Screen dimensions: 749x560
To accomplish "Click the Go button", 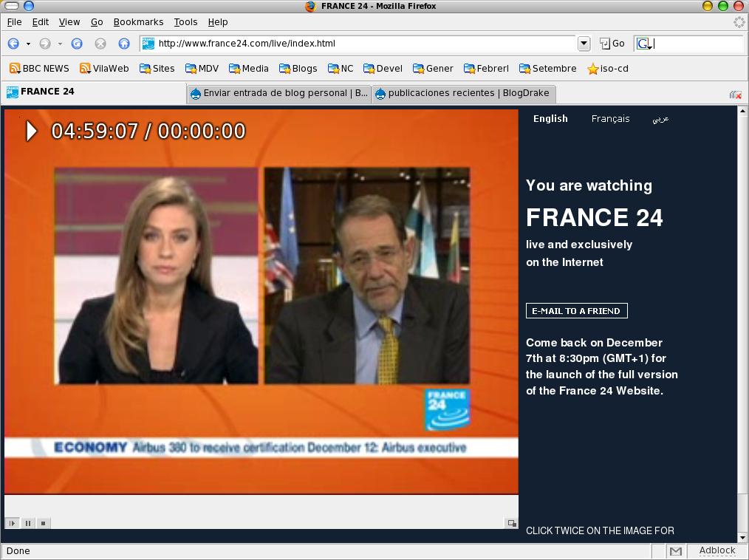I will (x=612, y=44).
